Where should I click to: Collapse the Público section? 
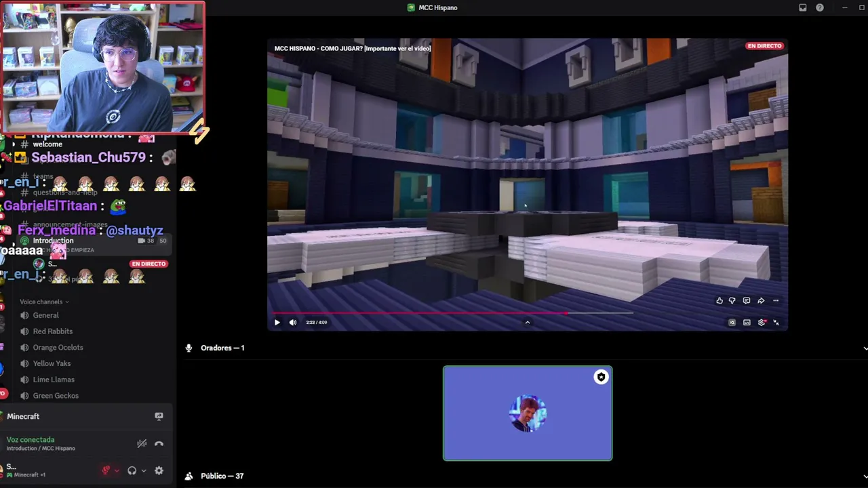[x=865, y=476]
